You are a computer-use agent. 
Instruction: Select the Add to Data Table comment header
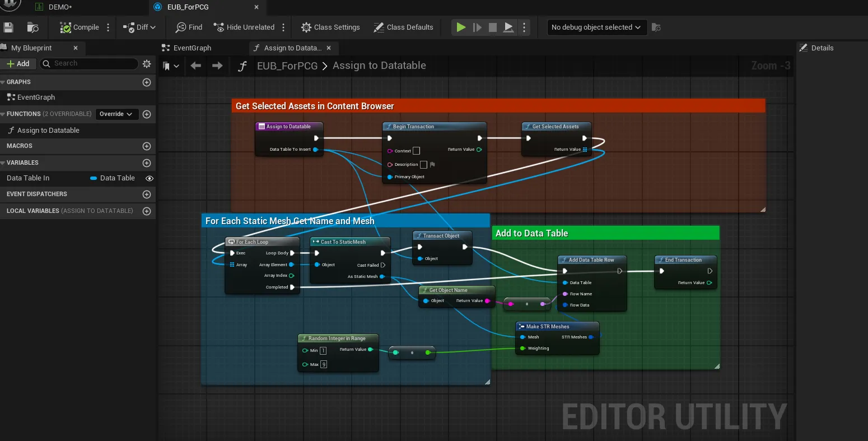click(x=605, y=233)
